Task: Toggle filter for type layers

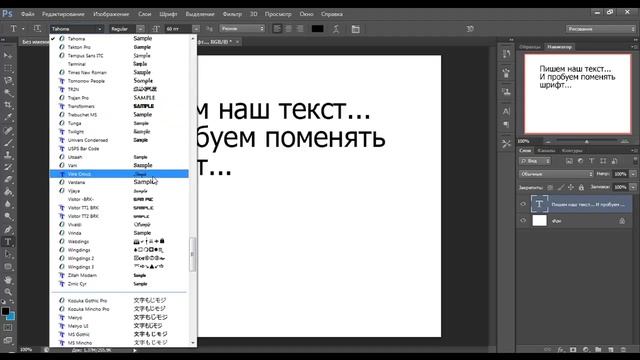Action: click(x=592, y=161)
